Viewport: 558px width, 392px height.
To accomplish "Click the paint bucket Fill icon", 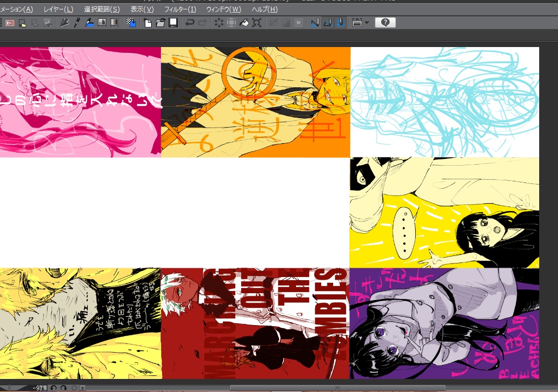I will click(244, 23).
